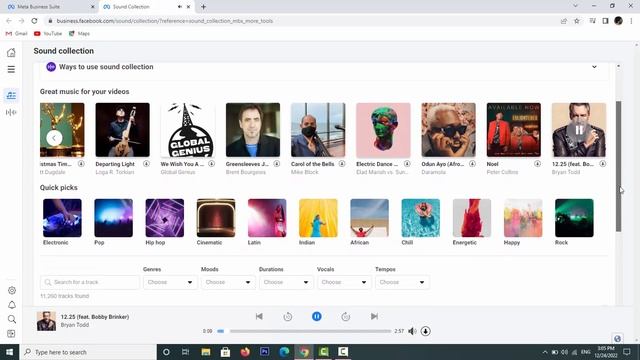The width and height of the screenshot is (640, 360).
Task: Click the browser address bar
Action: 302,21
